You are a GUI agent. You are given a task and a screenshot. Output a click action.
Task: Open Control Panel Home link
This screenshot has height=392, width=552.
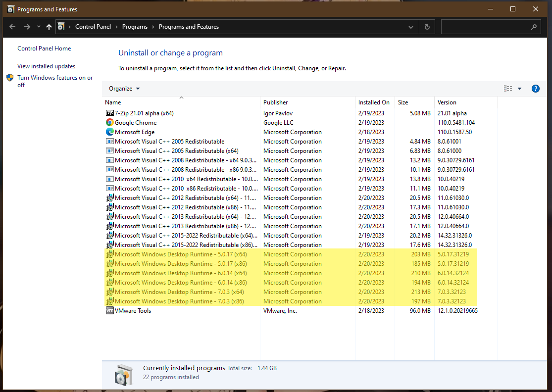[x=44, y=49]
